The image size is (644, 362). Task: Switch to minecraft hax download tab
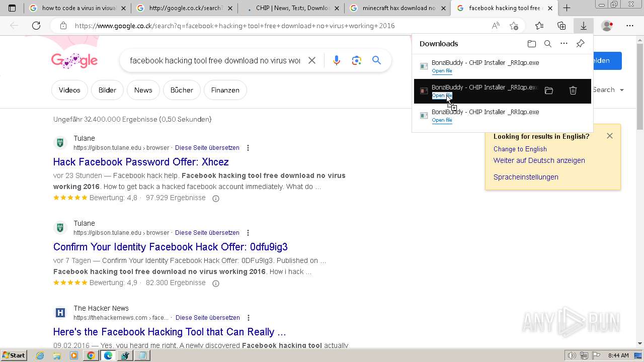(x=398, y=8)
